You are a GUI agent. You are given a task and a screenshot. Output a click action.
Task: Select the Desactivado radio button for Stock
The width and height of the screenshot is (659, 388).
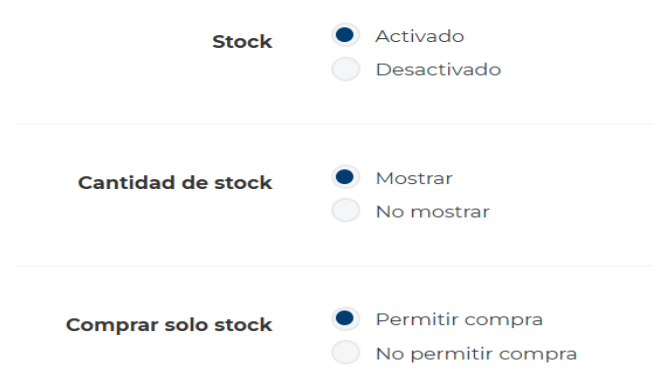coord(345,69)
